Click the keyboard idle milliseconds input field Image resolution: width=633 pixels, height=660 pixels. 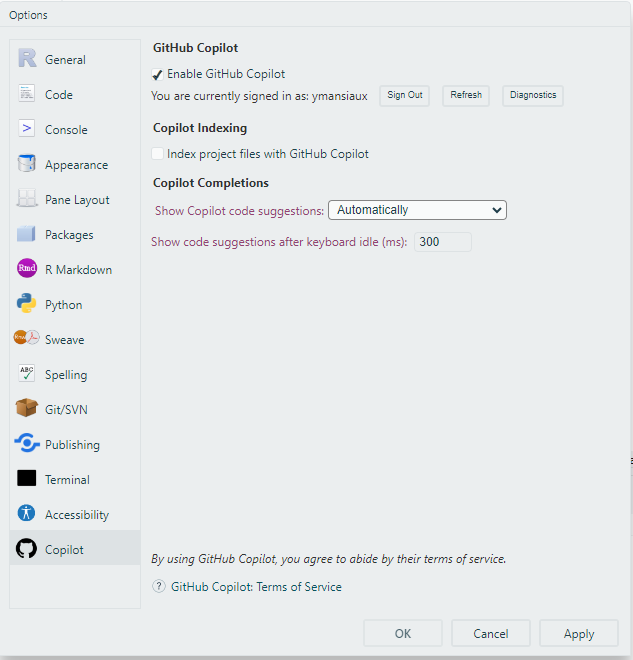coord(443,242)
